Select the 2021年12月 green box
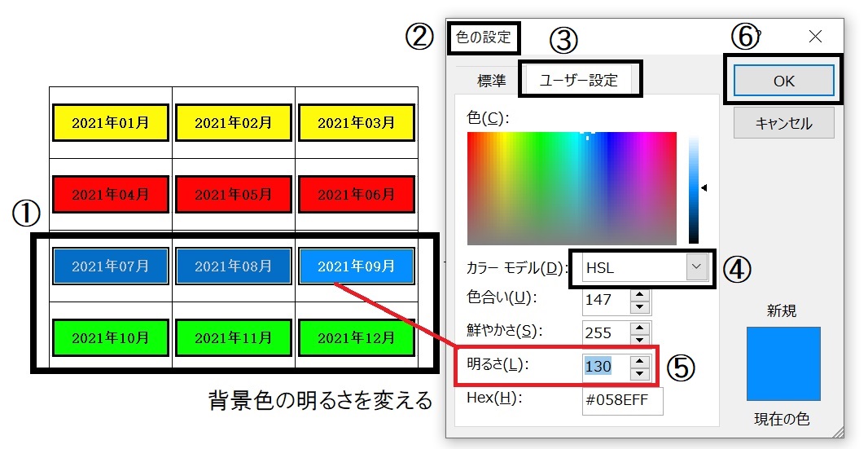868x449 pixels. tap(357, 337)
